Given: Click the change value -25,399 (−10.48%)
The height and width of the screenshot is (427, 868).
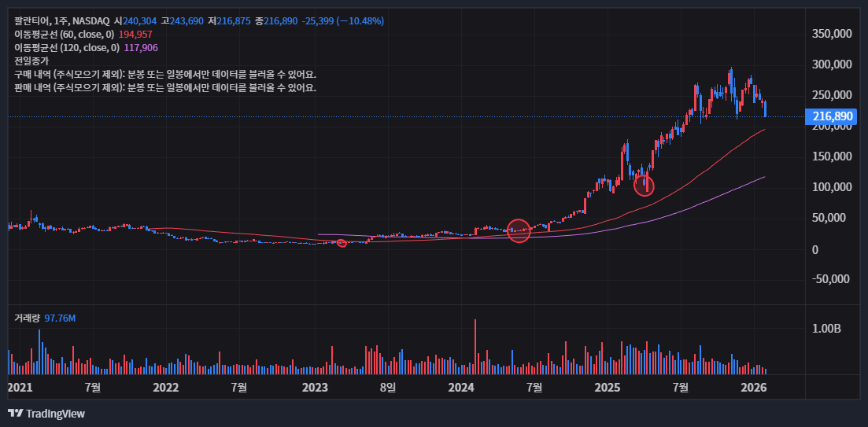Looking at the screenshot, I should coord(342,21).
